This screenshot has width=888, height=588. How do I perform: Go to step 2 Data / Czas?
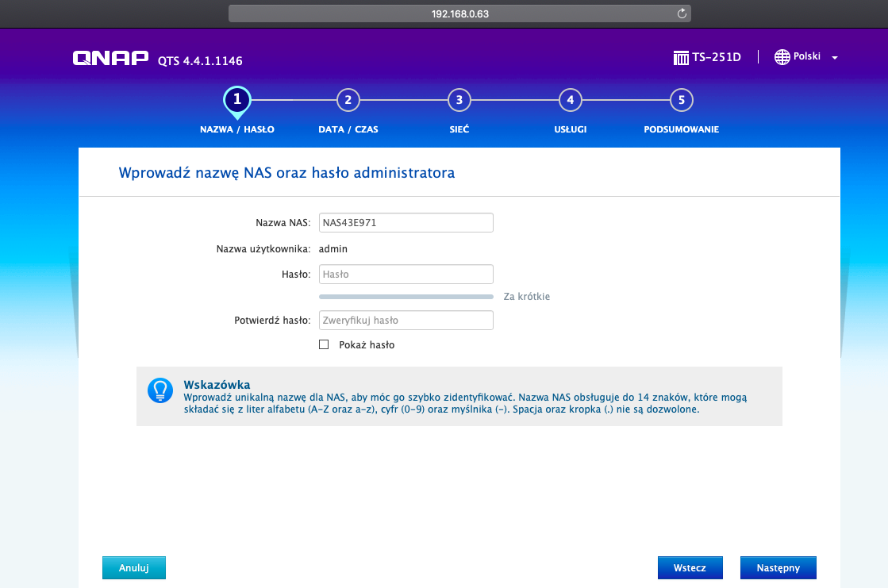pos(348,100)
